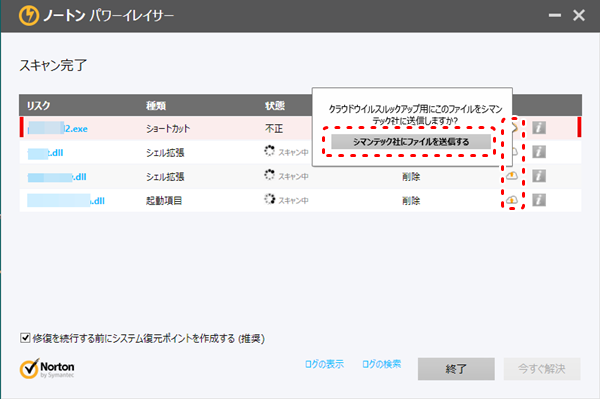This screenshot has height=399, width=600.
Task: Click the 終了 button
Action: tap(456, 369)
